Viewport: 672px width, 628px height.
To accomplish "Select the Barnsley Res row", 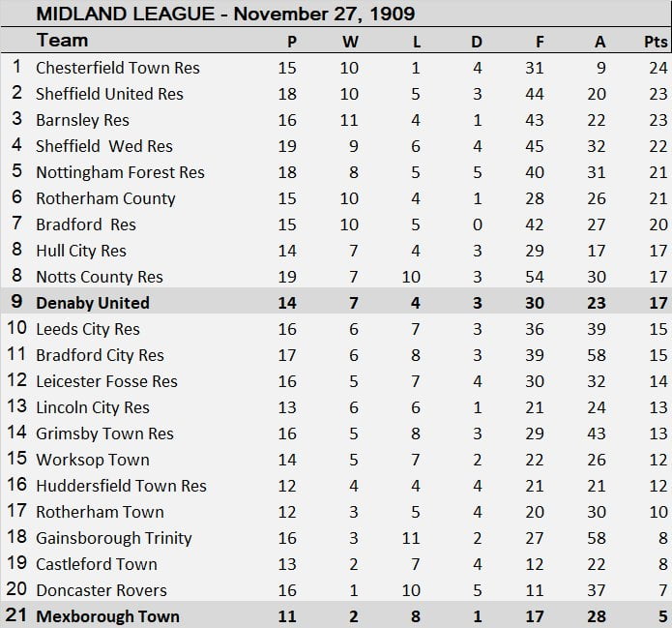I will click(x=336, y=120).
